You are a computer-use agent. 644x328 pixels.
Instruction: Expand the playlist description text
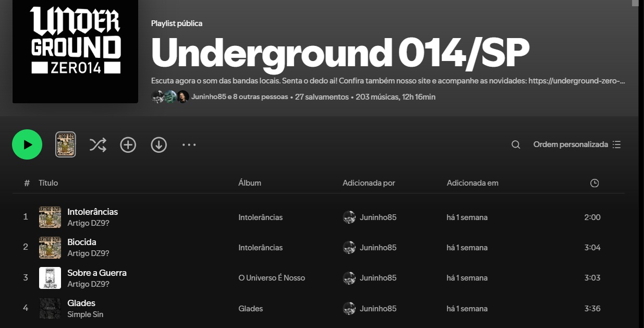(x=388, y=81)
